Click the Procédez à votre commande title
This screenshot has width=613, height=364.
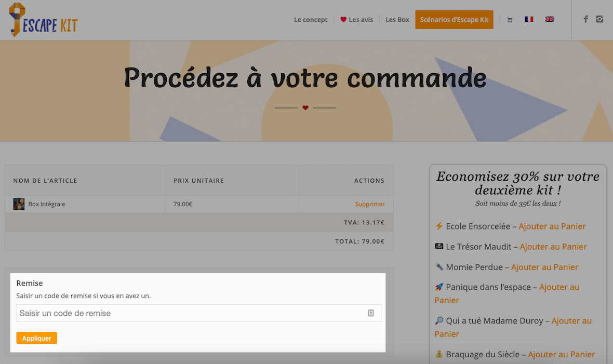tap(305, 77)
